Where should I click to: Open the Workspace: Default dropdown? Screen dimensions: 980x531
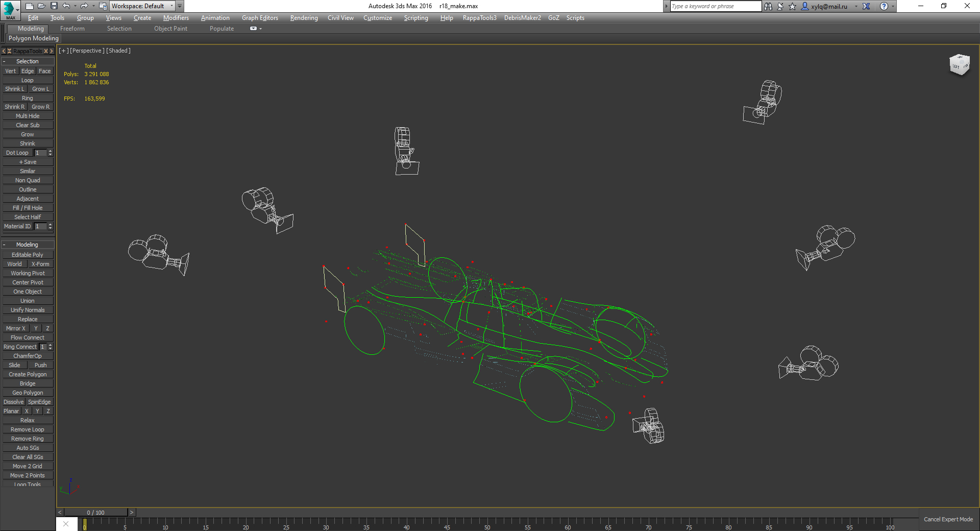pyautogui.click(x=142, y=6)
